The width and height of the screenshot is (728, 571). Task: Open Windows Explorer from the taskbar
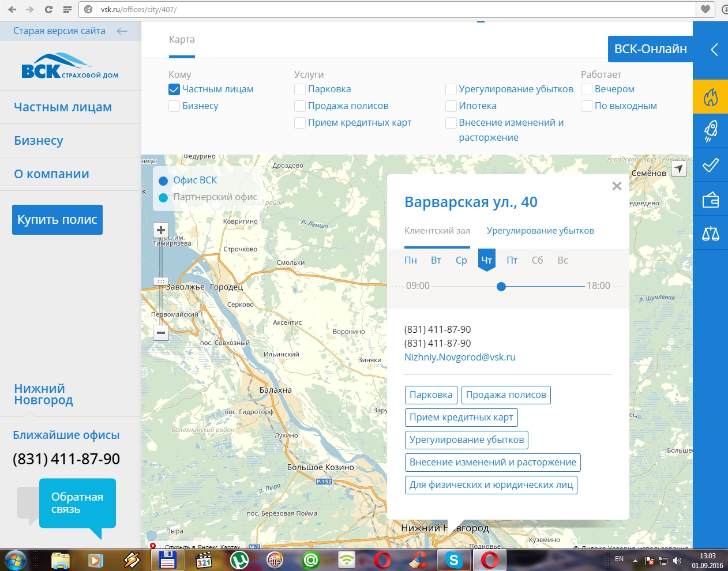point(60,560)
